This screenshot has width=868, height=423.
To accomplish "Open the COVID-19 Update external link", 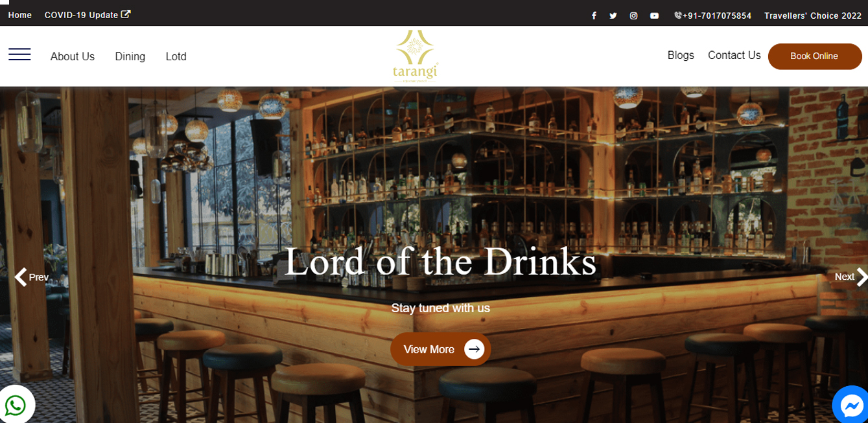I will (88, 15).
